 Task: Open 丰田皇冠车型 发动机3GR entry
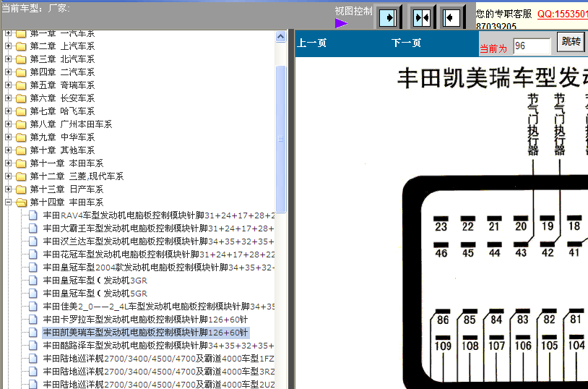(x=95, y=280)
